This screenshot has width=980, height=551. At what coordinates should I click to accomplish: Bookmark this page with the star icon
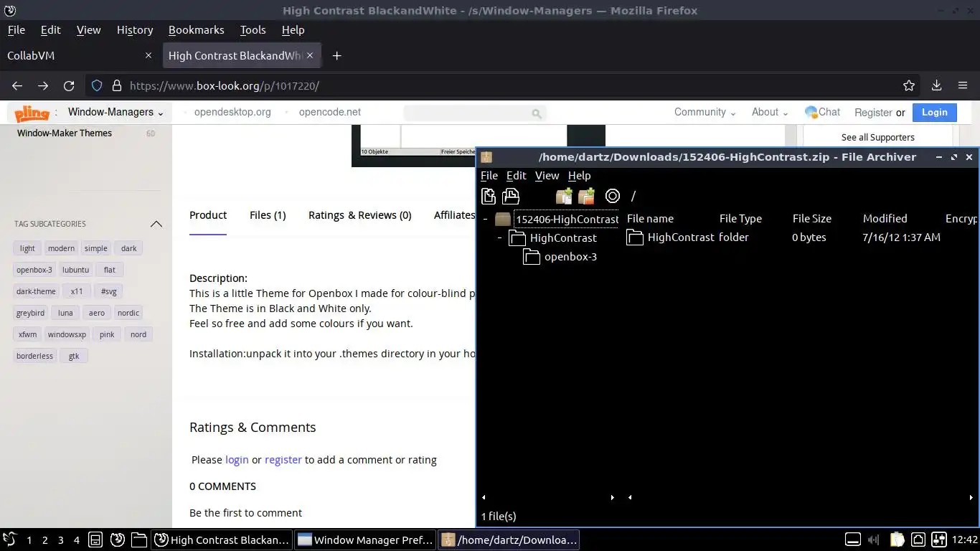pyautogui.click(x=909, y=85)
